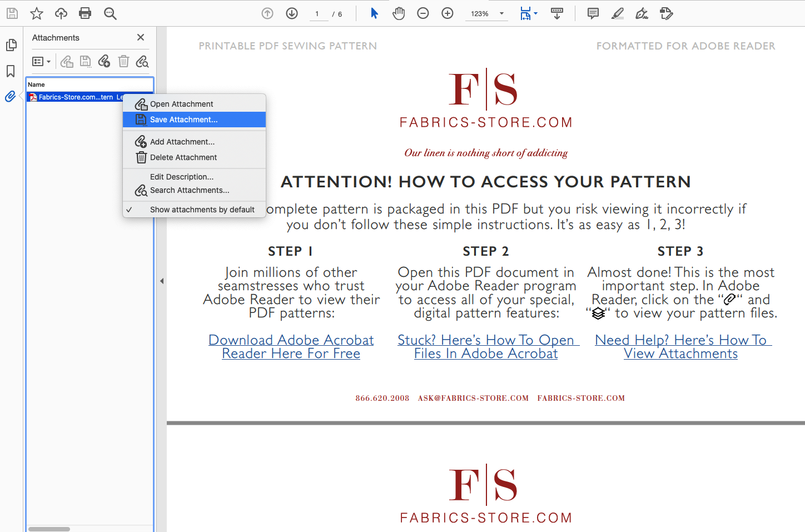Click search attachments icon in panel toolbar
Image resolution: width=805 pixels, height=532 pixels.
click(x=142, y=61)
